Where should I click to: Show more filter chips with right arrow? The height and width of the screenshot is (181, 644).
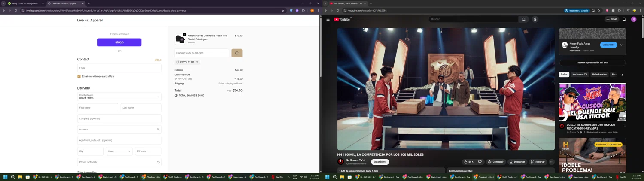pos(622,75)
